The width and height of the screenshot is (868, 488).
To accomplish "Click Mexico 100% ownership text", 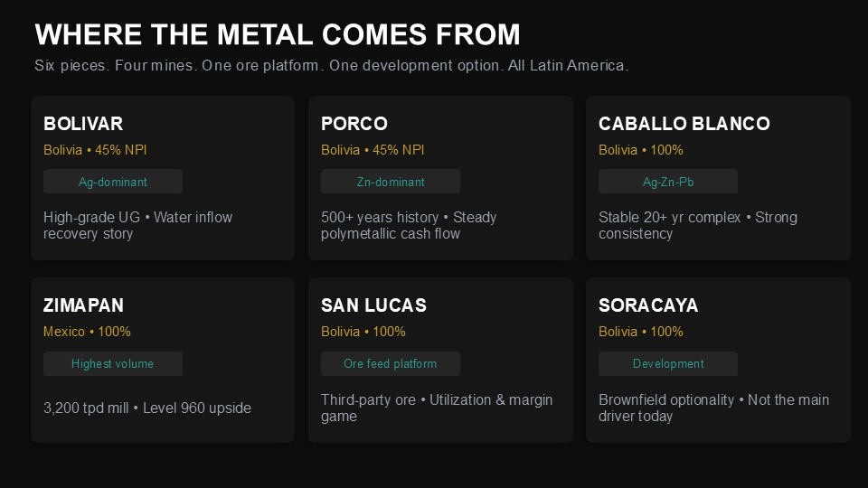I will 87,332.
